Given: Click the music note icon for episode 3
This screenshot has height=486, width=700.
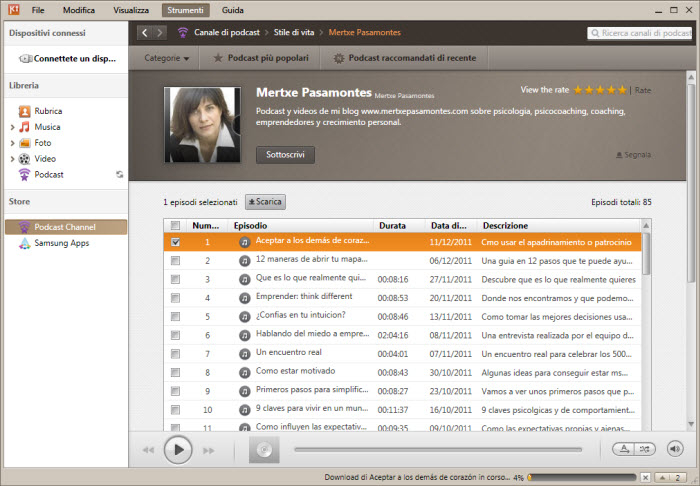Looking at the screenshot, I should coord(244,279).
